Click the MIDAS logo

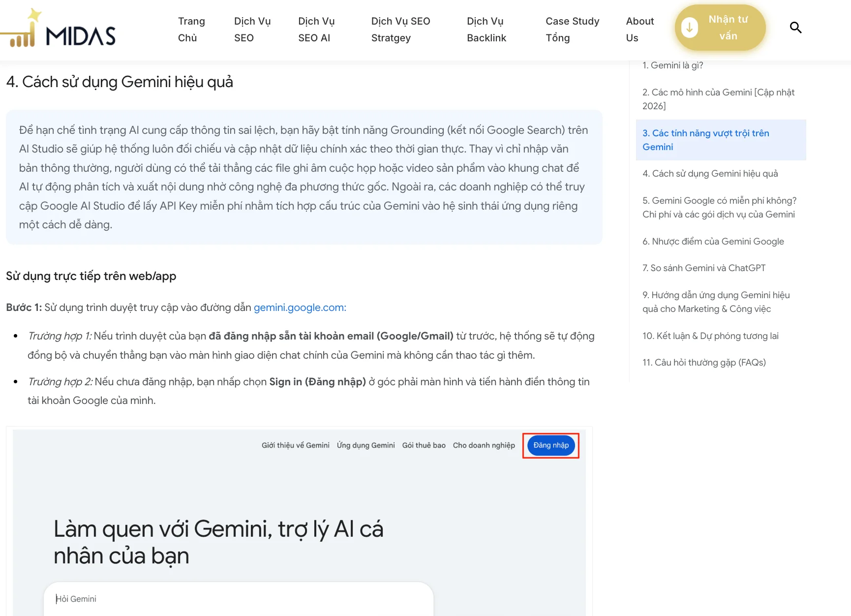tap(58, 28)
